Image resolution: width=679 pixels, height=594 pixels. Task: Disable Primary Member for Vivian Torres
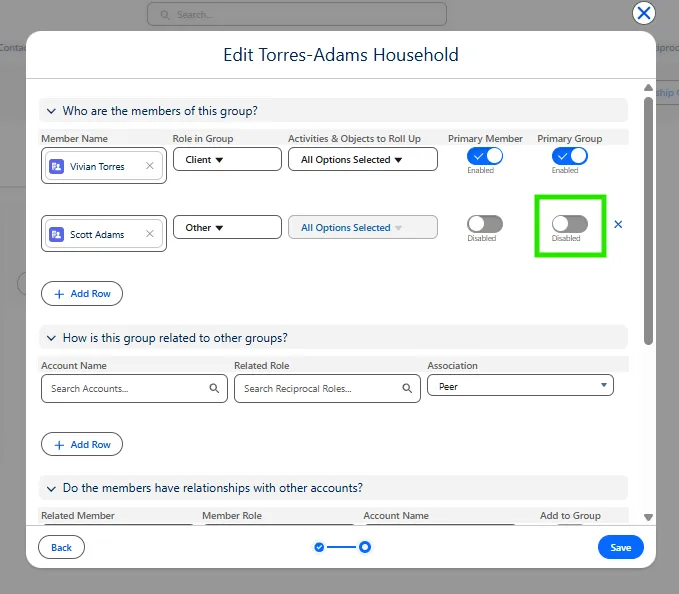click(x=485, y=156)
